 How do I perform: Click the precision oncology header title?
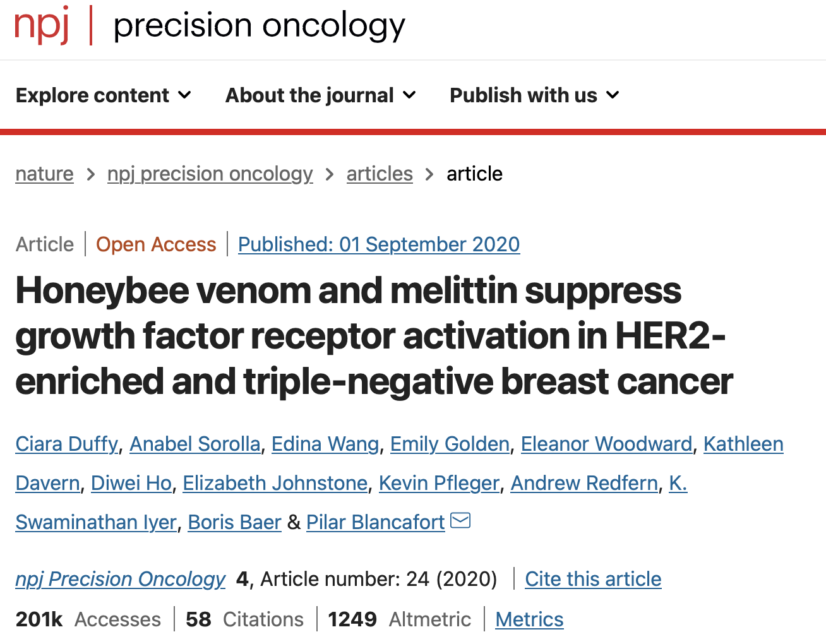[x=259, y=26]
